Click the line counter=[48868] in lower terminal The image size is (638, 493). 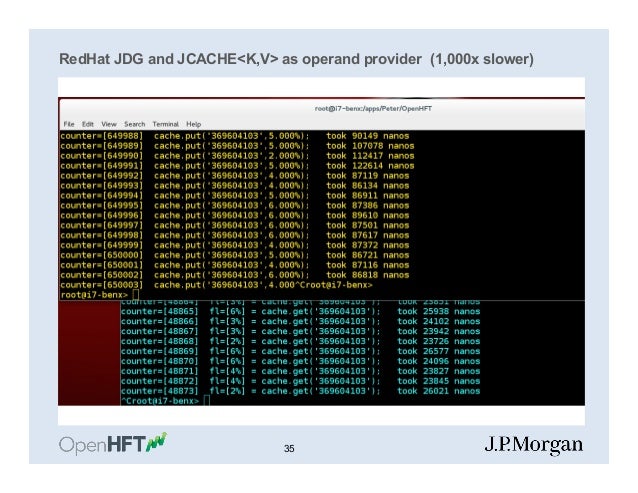(x=300, y=341)
